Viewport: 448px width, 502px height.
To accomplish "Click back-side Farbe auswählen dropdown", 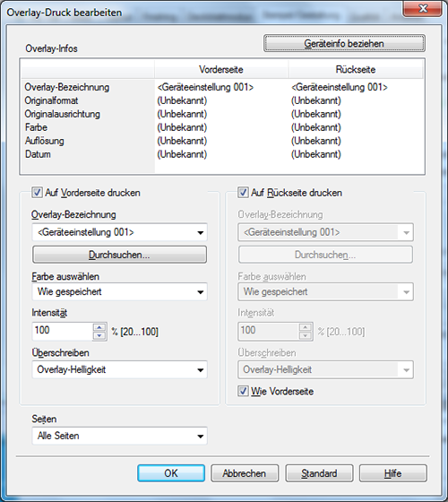I will click(325, 291).
